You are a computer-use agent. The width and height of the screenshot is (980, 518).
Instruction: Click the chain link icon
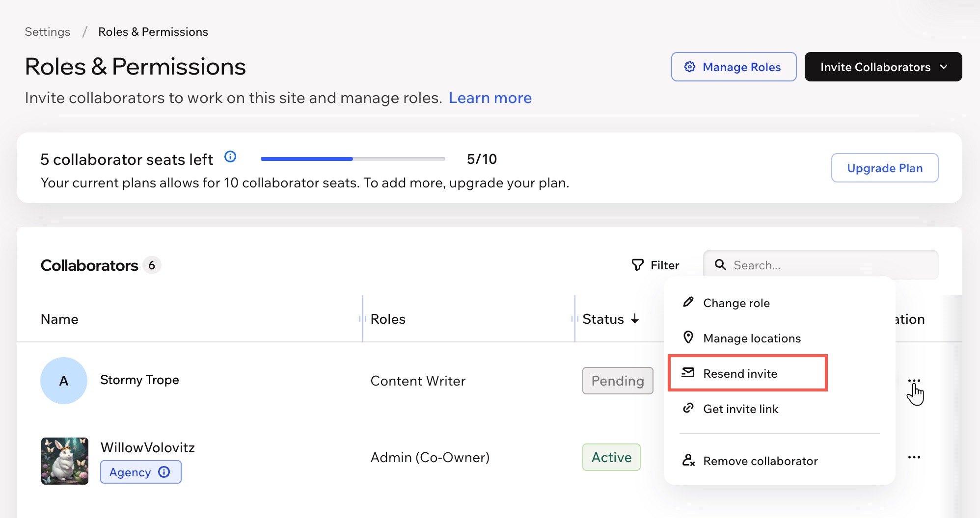tap(688, 408)
